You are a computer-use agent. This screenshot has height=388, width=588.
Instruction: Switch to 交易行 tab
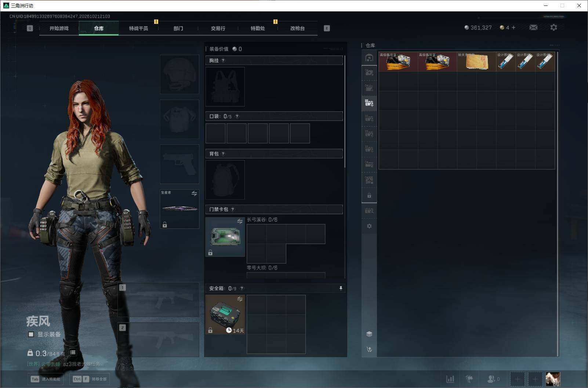coord(218,28)
